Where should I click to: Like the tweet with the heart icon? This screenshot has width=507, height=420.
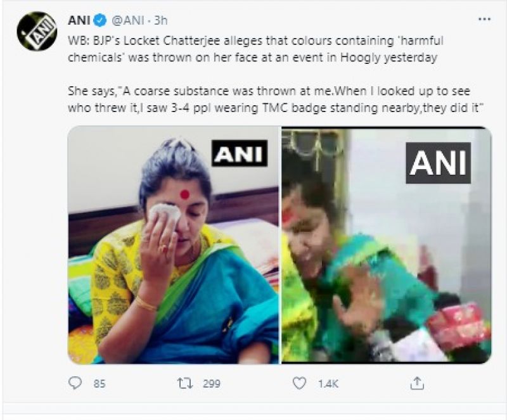coord(301,383)
